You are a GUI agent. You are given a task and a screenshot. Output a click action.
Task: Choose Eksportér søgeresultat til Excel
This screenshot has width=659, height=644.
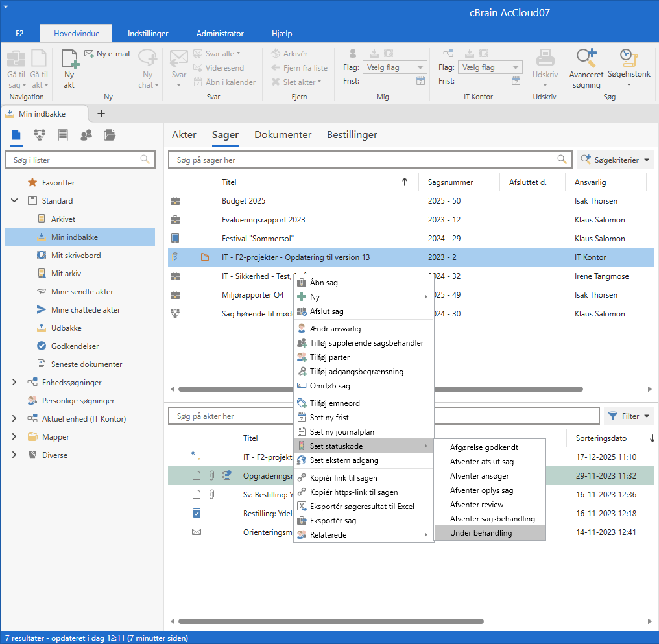click(x=363, y=507)
